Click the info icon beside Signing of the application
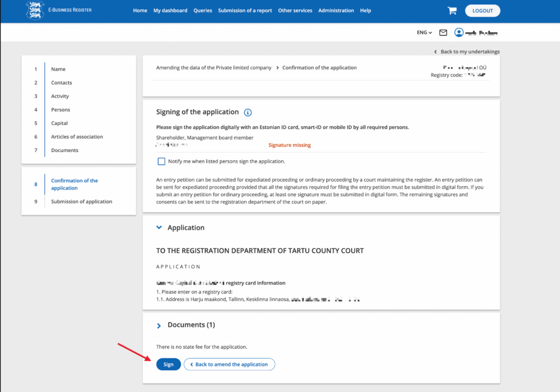Viewport: 560px width, 392px height. [248, 113]
